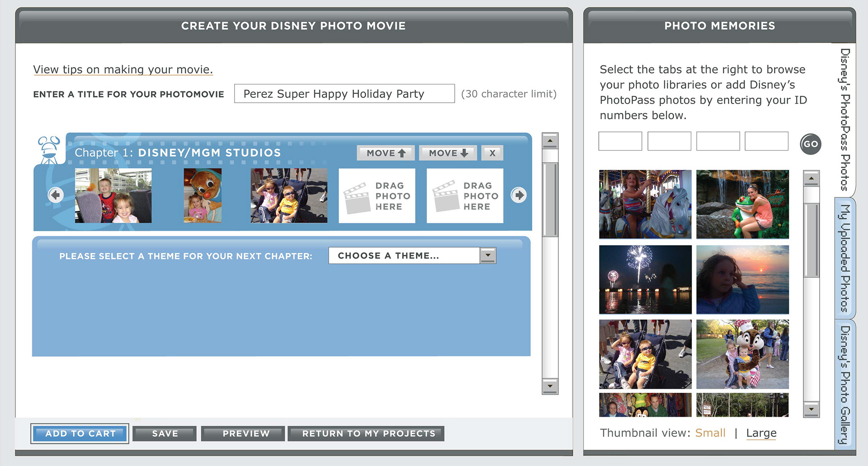Viewport: 868px width, 466px height.
Task: Click the first Chapter 1 photo of two kids
Action: click(113, 196)
